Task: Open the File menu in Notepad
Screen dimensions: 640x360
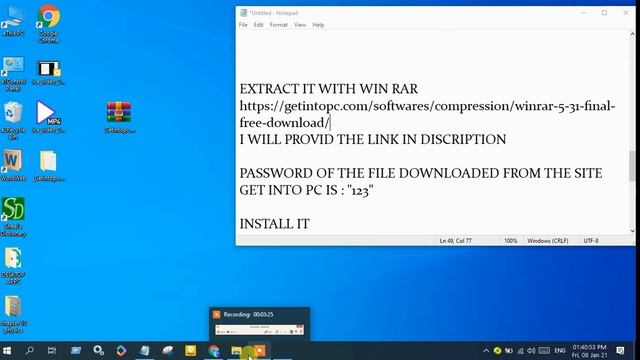Action: 243,25
